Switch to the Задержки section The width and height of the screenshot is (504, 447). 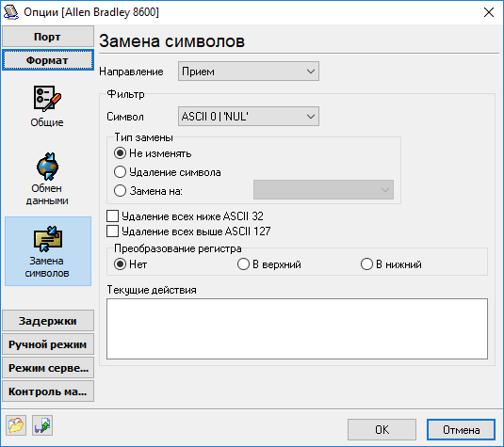click(48, 321)
